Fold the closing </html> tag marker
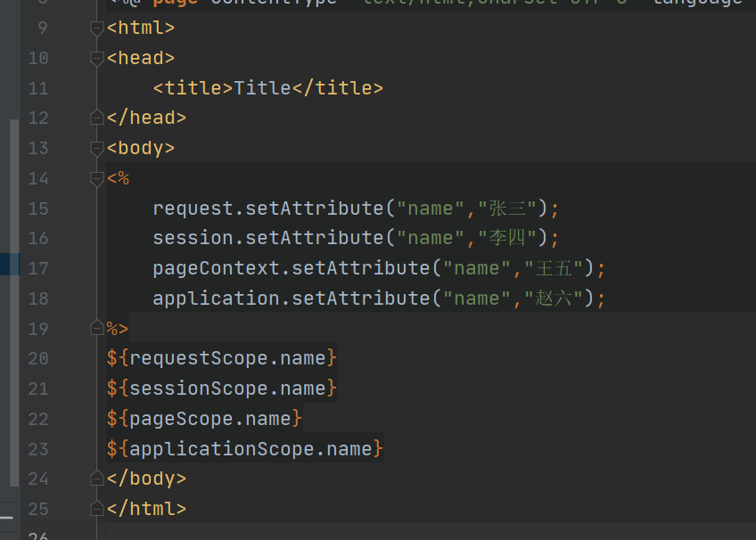The width and height of the screenshot is (756, 540). 97,509
